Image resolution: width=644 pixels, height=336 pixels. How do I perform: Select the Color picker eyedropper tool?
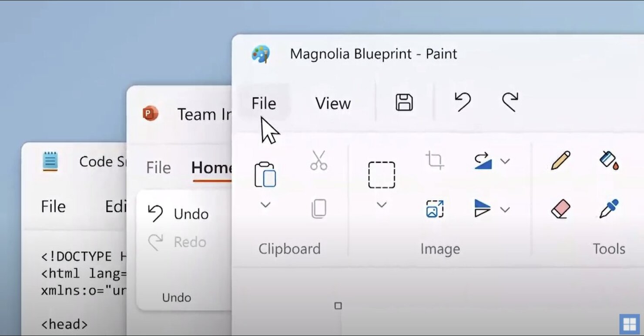pyautogui.click(x=609, y=209)
